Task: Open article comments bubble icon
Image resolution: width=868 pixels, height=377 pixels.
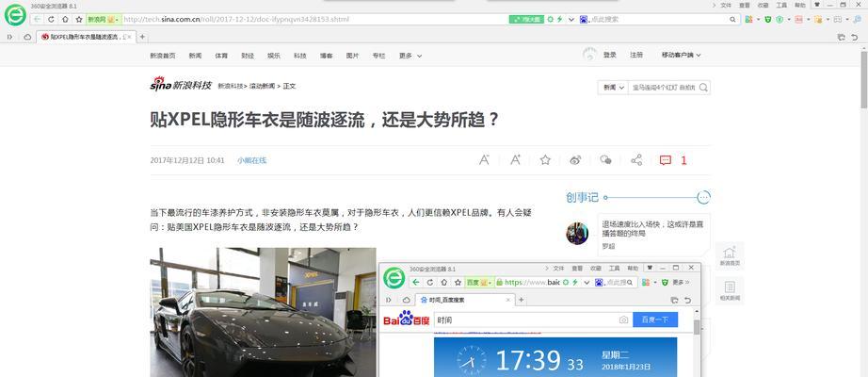Action: point(666,160)
